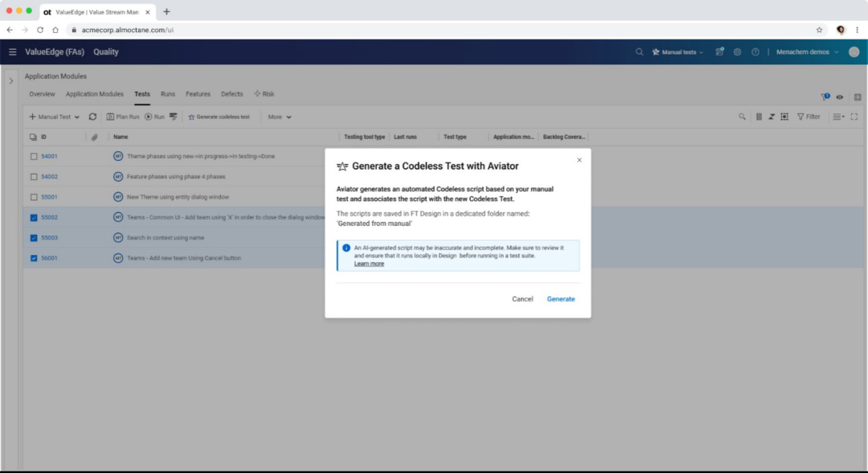Check the box for test 55001

[x=34, y=197]
